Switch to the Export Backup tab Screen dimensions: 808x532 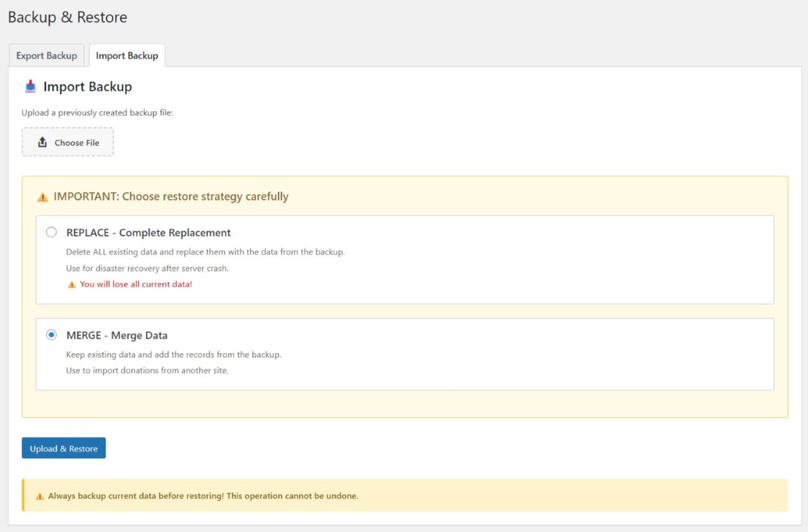pos(46,55)
